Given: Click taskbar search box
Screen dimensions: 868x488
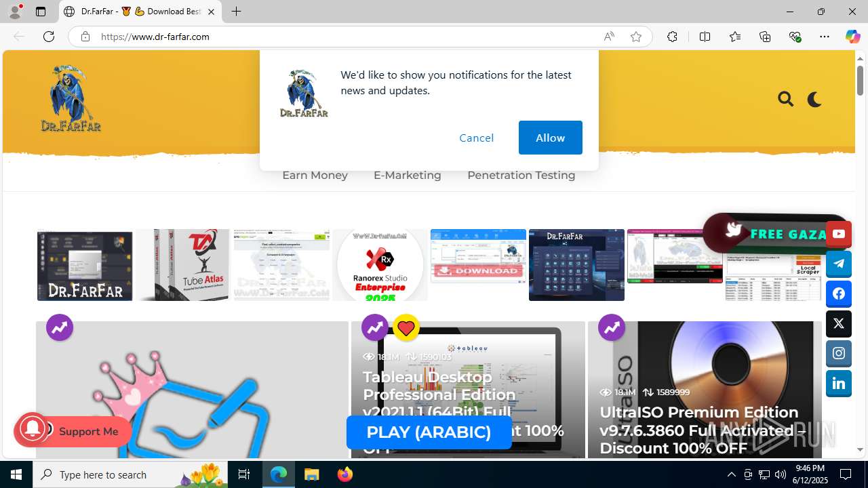Looking at the screenshot, I should pyautogui.click(x=131, y=474).
